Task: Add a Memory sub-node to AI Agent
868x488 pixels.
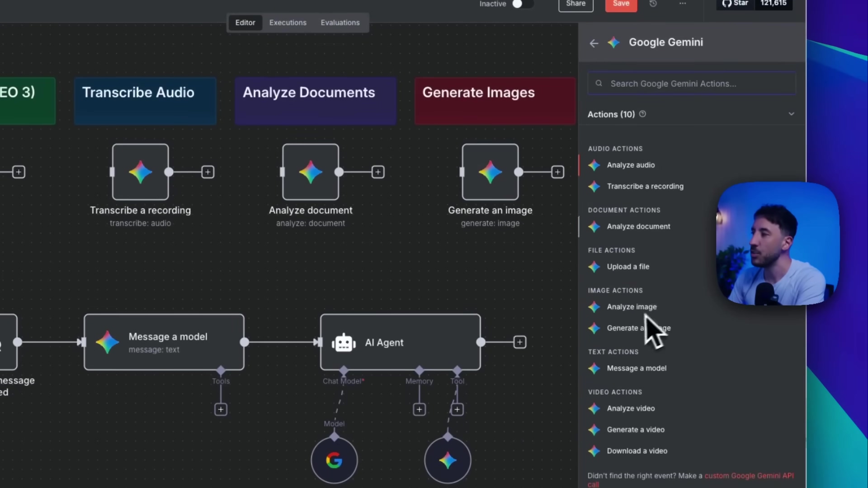Action: [419, 409]
